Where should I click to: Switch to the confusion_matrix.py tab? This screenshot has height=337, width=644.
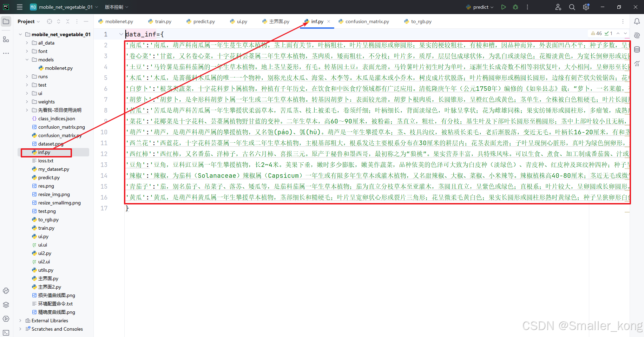point(364,21)
